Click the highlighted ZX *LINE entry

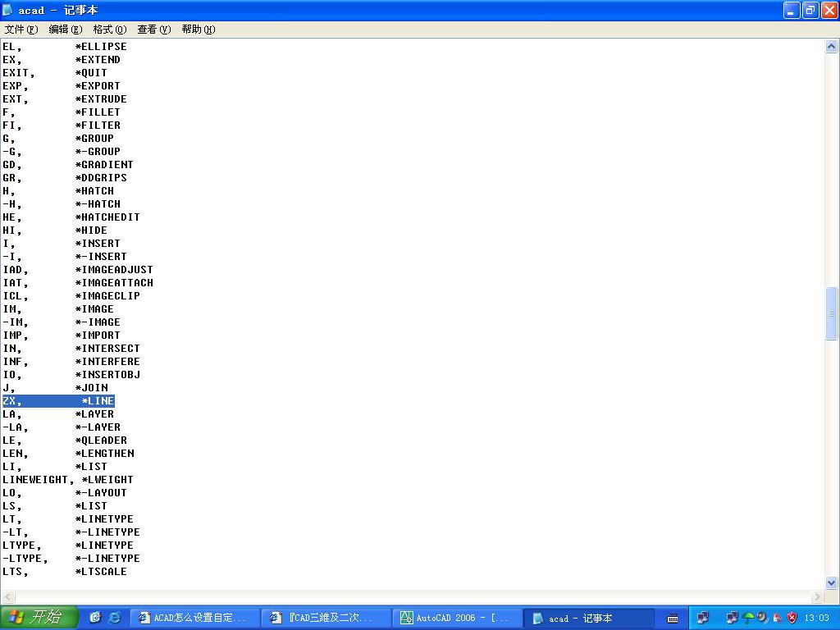point(57,400)
